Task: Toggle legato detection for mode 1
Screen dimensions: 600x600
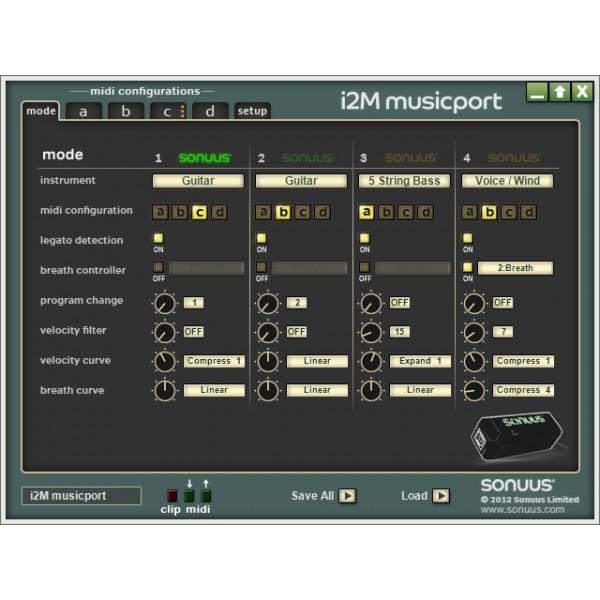Action: coord(158,238)
